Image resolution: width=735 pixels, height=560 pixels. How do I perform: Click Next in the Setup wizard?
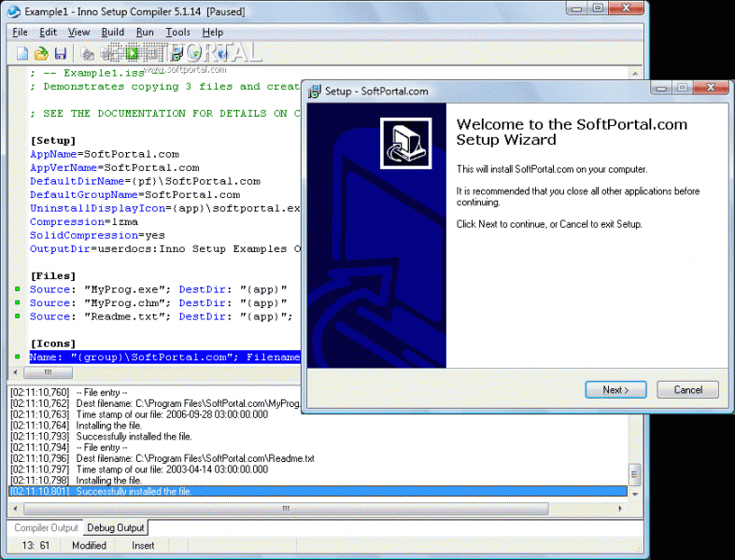tap(615, 390)
